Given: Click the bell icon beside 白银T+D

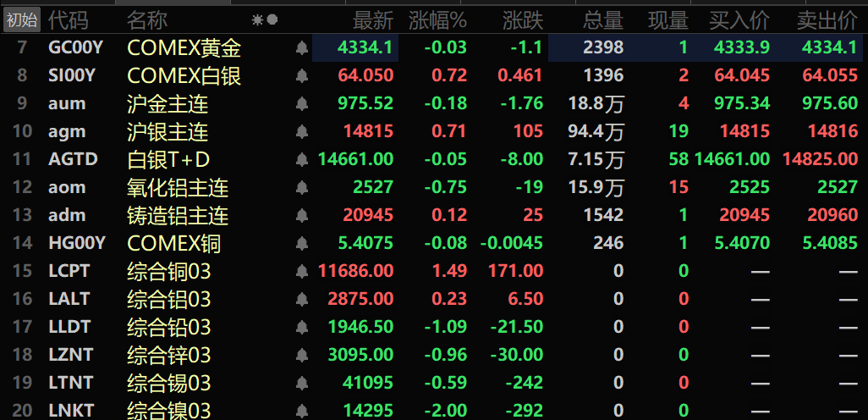Looking at the screenshot, I should (x=302, y=160).
